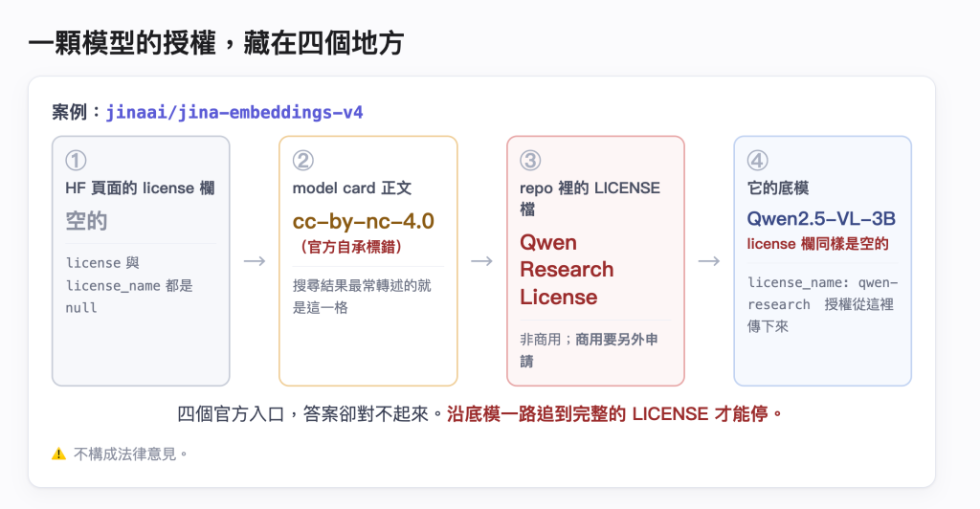Select the heading HF 頁面的 license 欄
980x509 pixels.
[140, 188]
